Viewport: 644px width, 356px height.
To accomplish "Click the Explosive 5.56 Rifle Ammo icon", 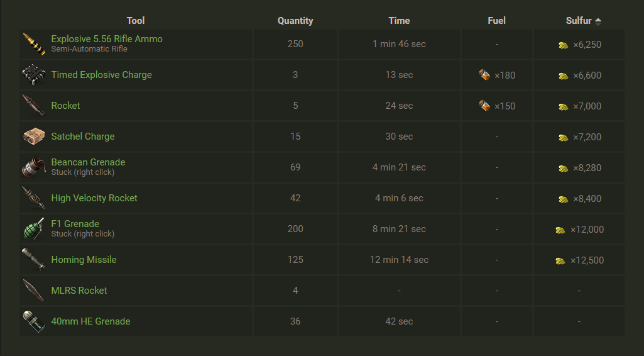I will point(33,44).
